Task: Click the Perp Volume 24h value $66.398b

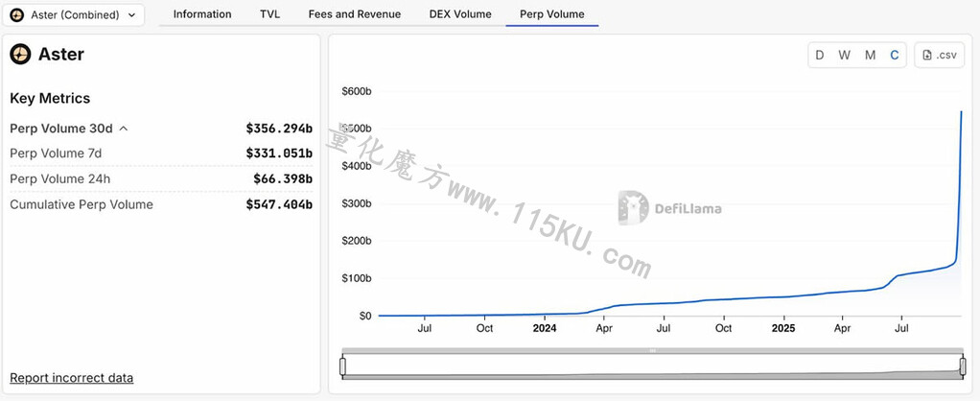Action: click(x=283, y=179)
